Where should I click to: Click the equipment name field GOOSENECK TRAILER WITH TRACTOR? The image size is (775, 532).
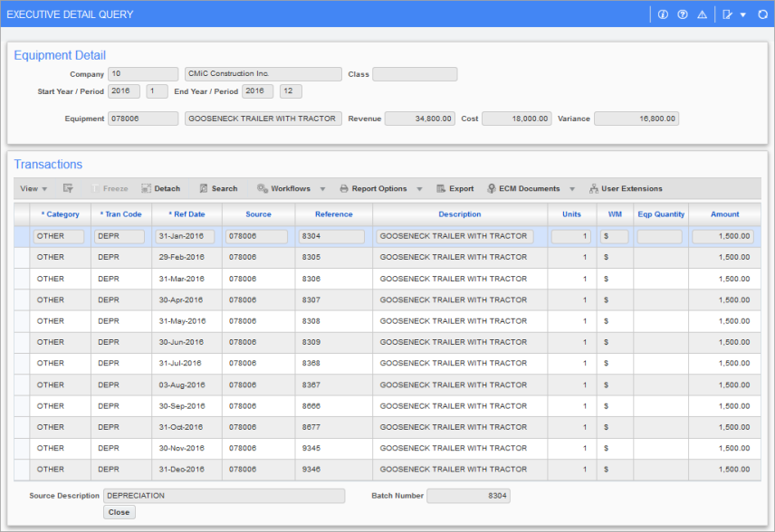(x=263, y=119)
